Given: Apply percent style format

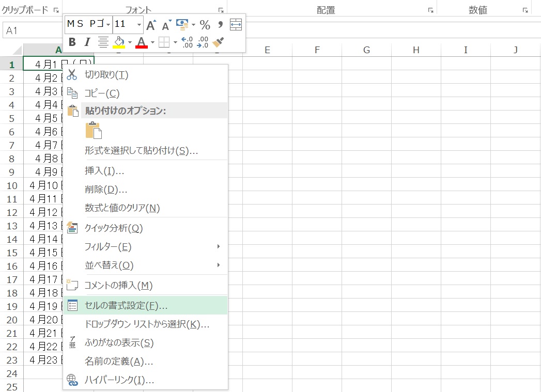Looking at the screenshot, I should click(205, 24).
